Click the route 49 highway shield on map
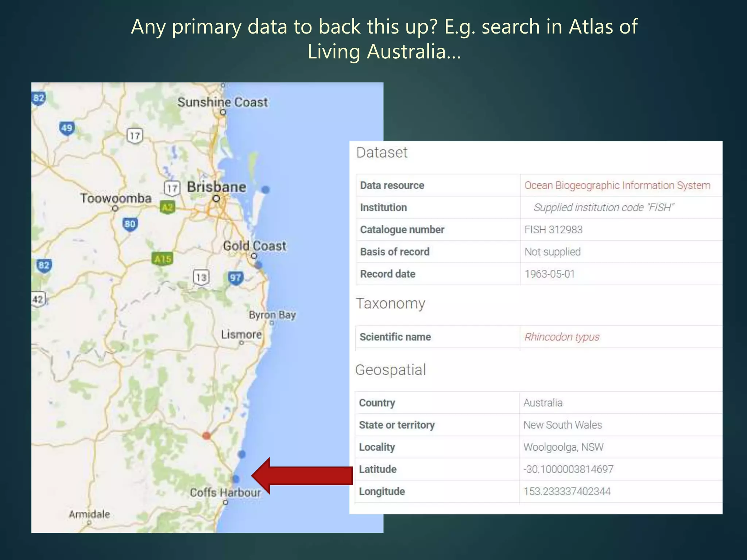747x560 pixels. tap(67, 128)
